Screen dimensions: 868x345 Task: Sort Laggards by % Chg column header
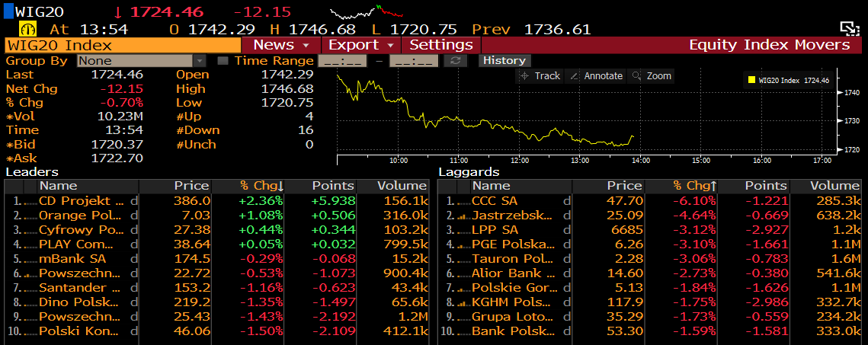(681, 186)
